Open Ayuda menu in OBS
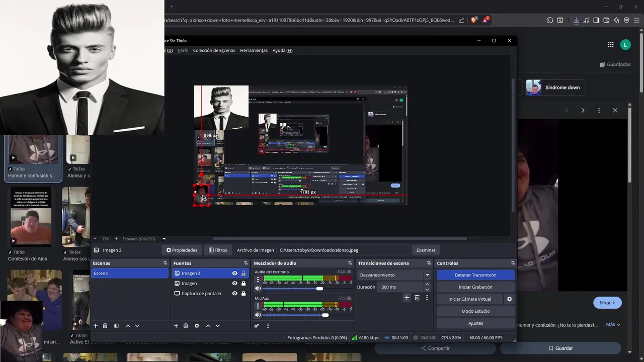This screenshot has width=644, height=362. point(282,50)
